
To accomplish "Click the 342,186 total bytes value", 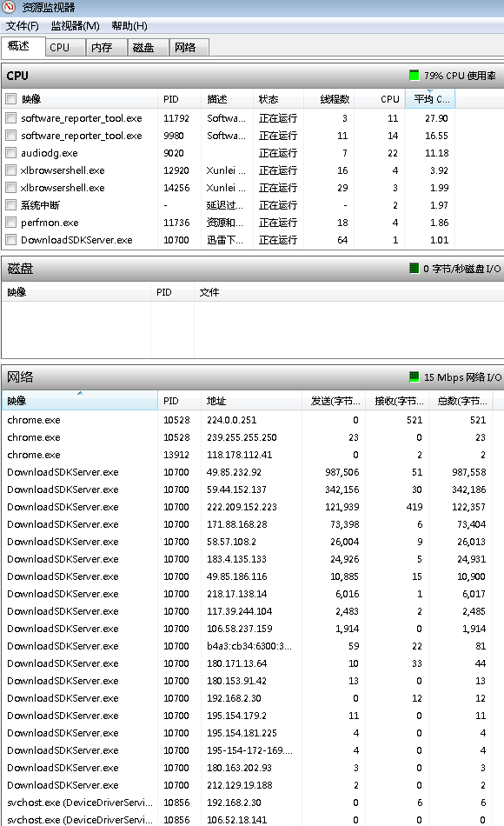I will (468, 490).
